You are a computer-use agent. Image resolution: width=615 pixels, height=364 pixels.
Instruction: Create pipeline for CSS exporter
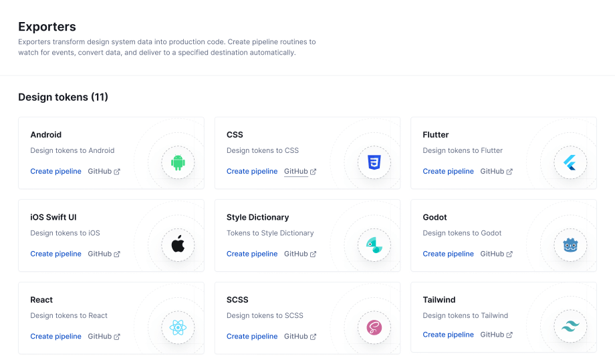tap(252, 171)
